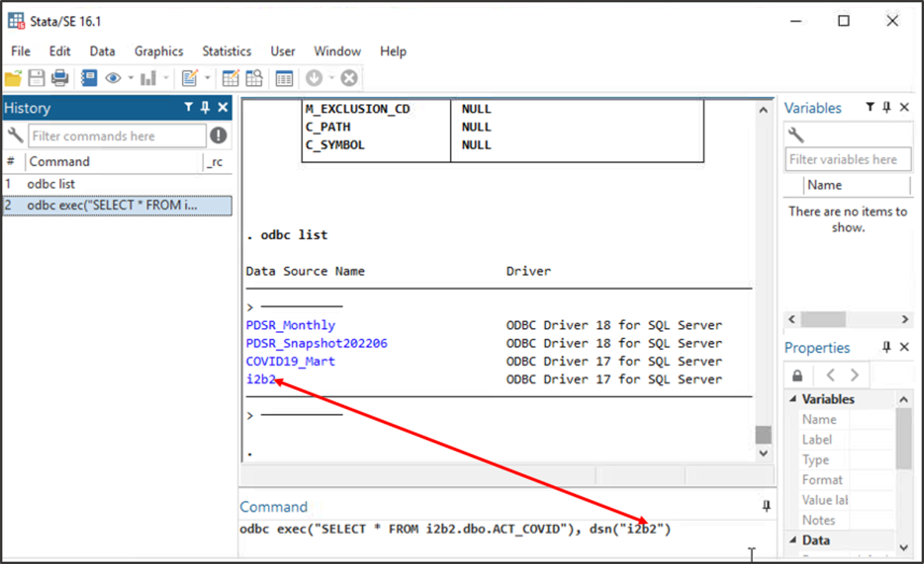Click the Command input line
924x564 pixels.
pyautogui.click(x=506, y=529)
